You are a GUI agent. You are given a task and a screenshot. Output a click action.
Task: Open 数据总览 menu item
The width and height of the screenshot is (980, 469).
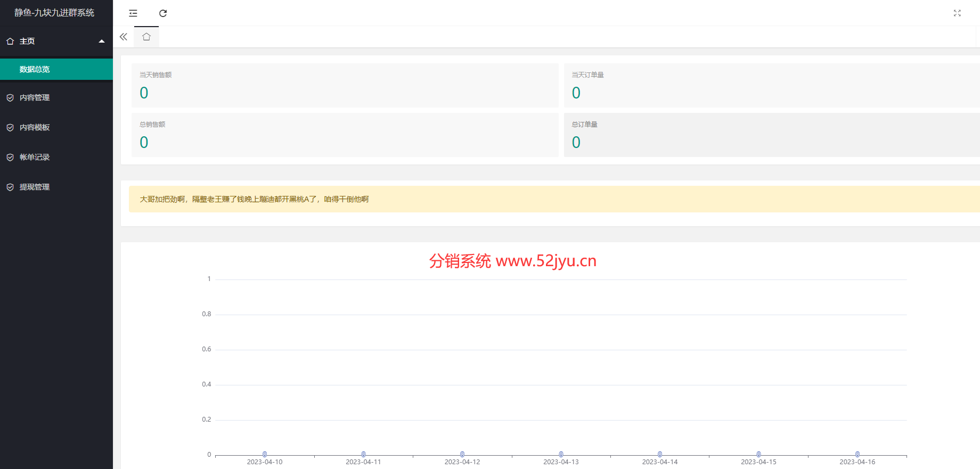tap(35, 69)
